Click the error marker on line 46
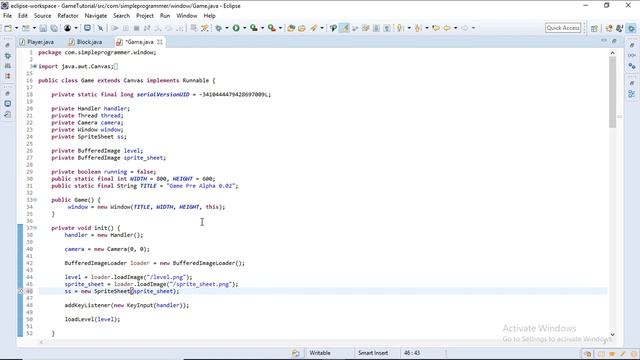 (20, 291)
